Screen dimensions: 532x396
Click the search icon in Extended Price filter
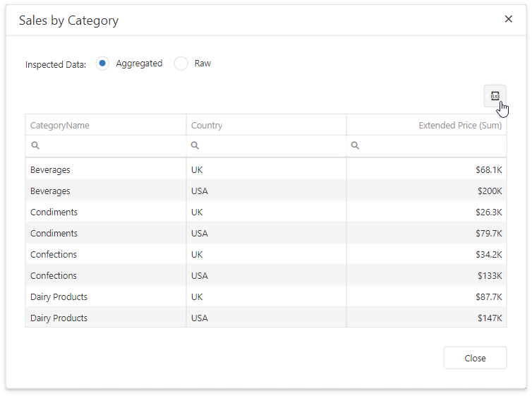[356, 145]
